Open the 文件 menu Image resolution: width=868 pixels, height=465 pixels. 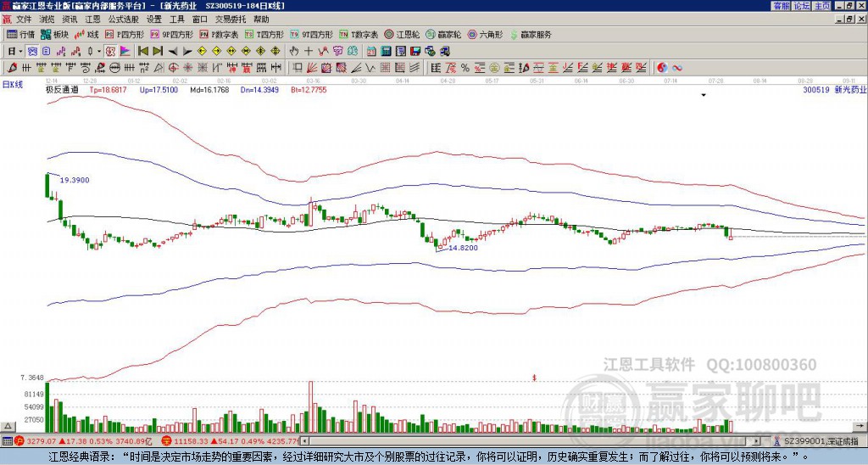point(24,20)
